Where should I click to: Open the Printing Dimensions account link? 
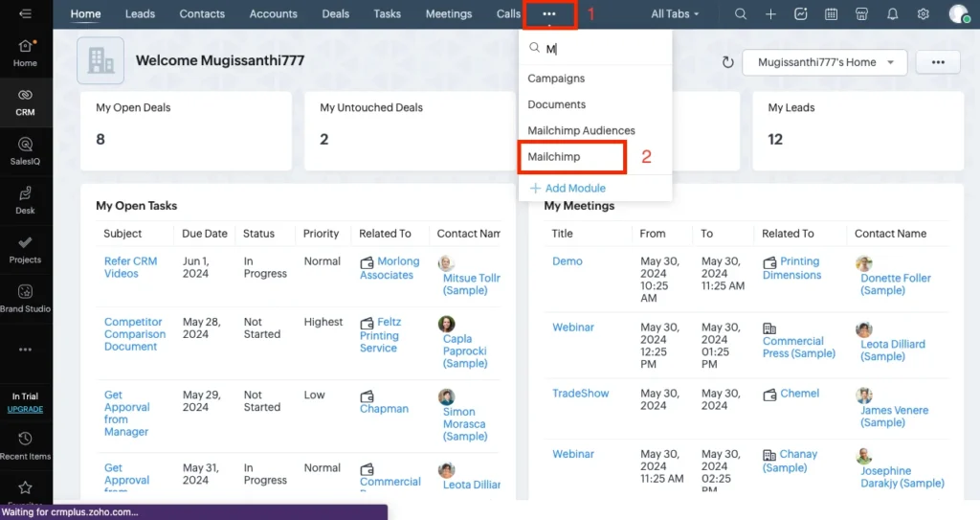click(791, 268)
